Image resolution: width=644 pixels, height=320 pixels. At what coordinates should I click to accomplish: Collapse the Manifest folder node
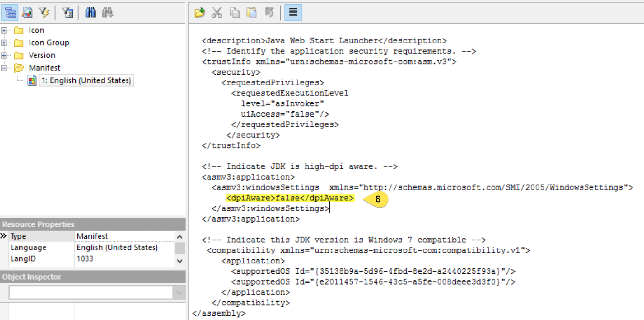(4, 68)
